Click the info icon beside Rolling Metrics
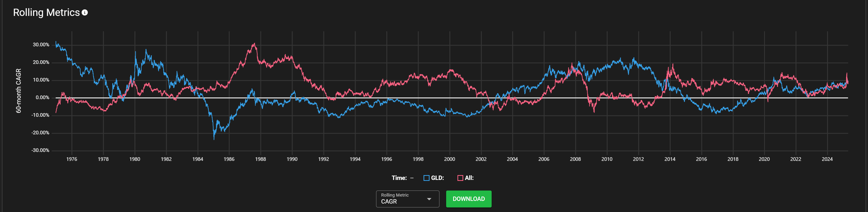The width and height of the screenshot is (868, 212). (85, 13)
